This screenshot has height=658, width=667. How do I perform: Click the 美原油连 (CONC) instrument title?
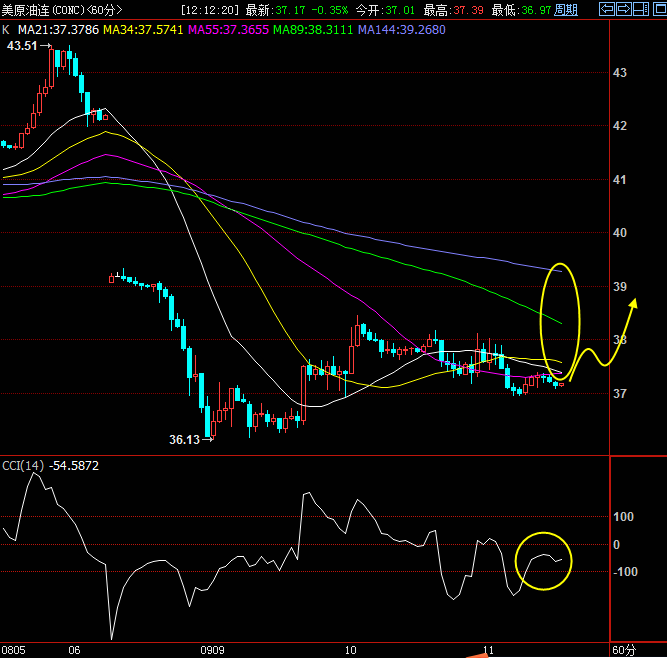[43, 10]
